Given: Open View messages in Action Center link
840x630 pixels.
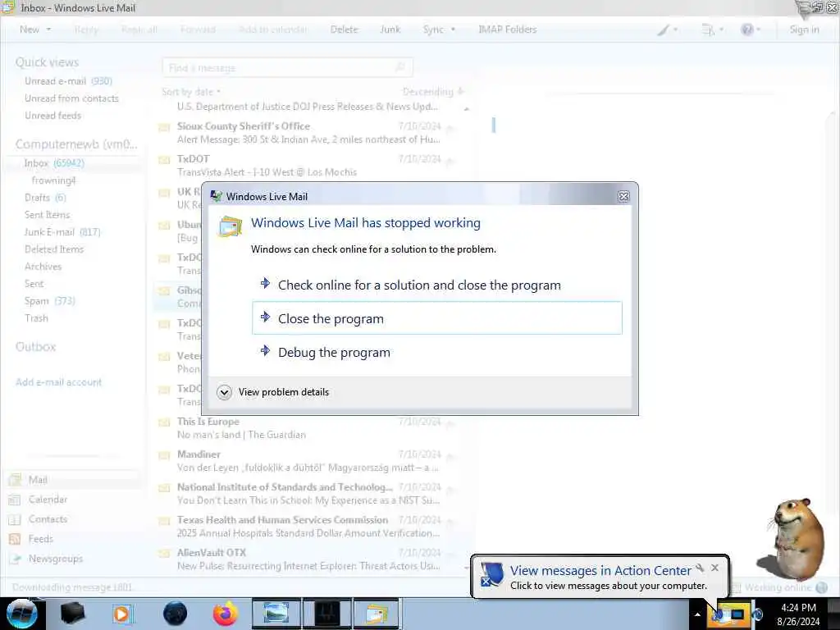Looking at the screenshot, I should tap(600, 571).
